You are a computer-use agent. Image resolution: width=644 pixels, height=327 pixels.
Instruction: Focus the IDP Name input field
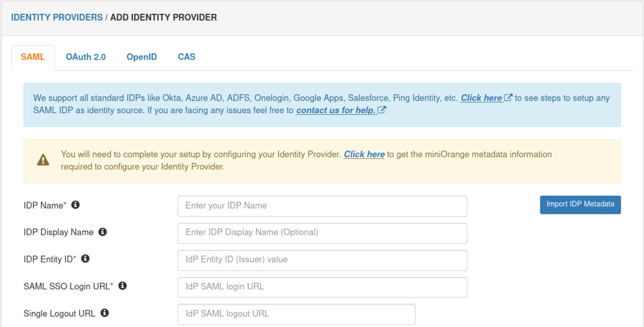[323, 206]
